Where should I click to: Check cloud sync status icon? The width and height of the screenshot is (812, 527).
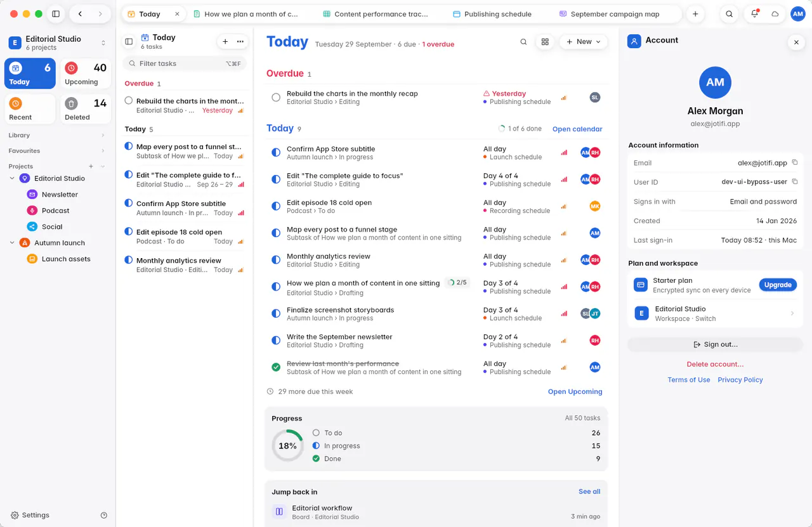pyautogui.click(x=775, y=14)
